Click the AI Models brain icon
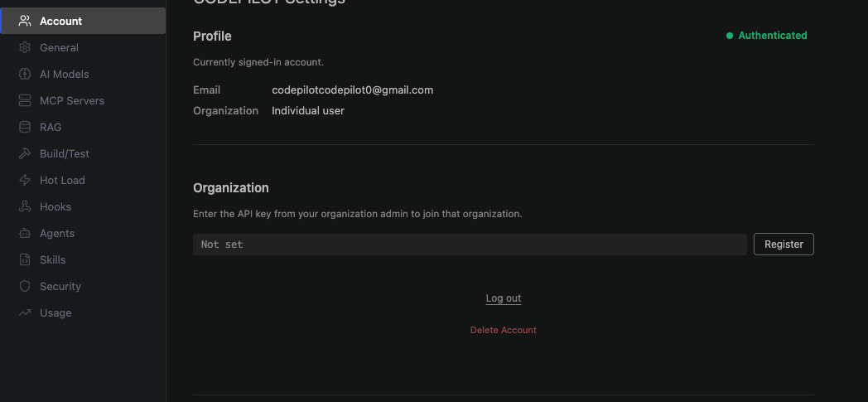Viewport: 868px width, 402px height. 24,75
